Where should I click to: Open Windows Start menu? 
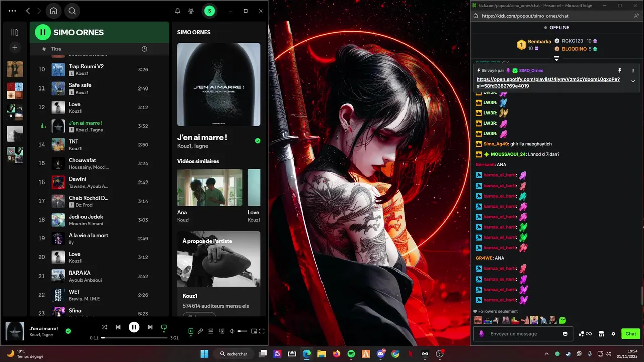click(204, 354)
